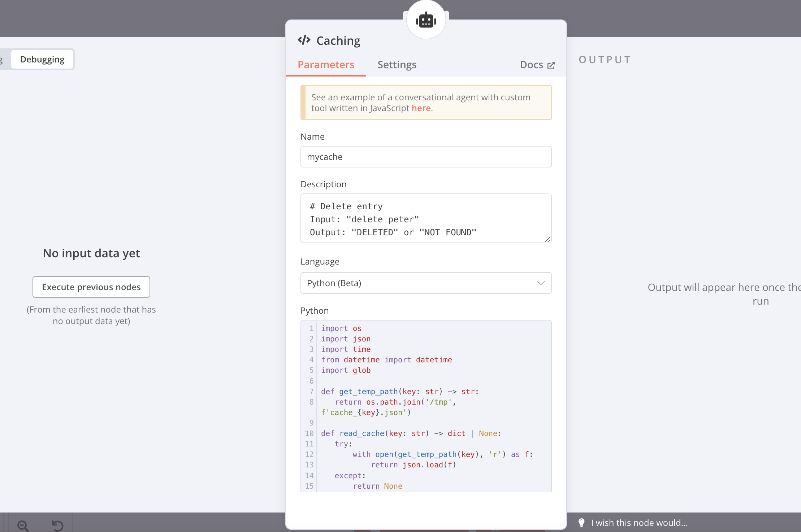Viewport: 801px width, 532px height.
Task: Click the external link icon next to Docs
Action: coord(551,65)
